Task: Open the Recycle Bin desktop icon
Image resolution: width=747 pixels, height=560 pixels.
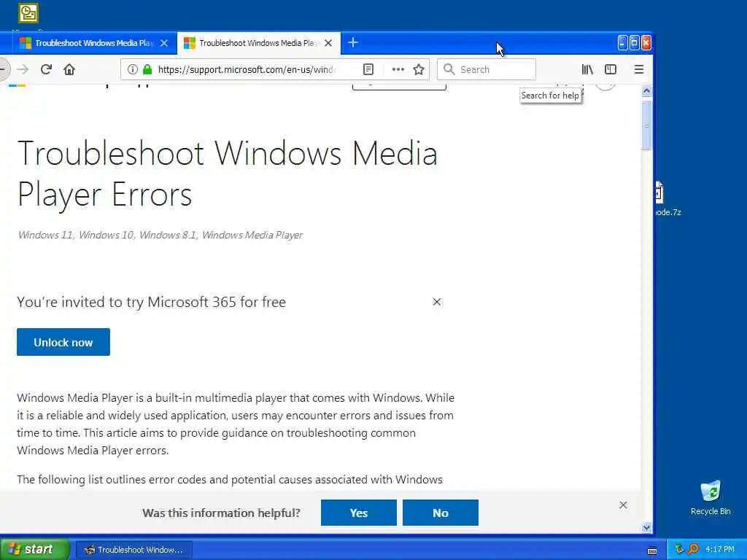Action: click(x=711, y=499)
